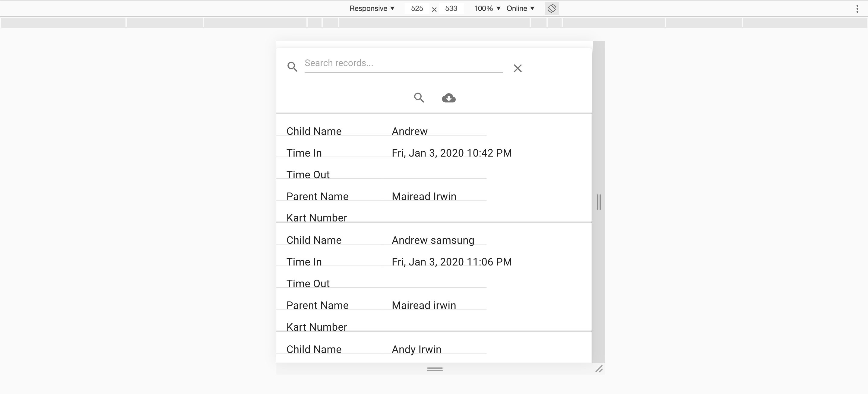Open the Responsive device dropdown
Screen dimensions: 868x394
click(x=372, y=8)
